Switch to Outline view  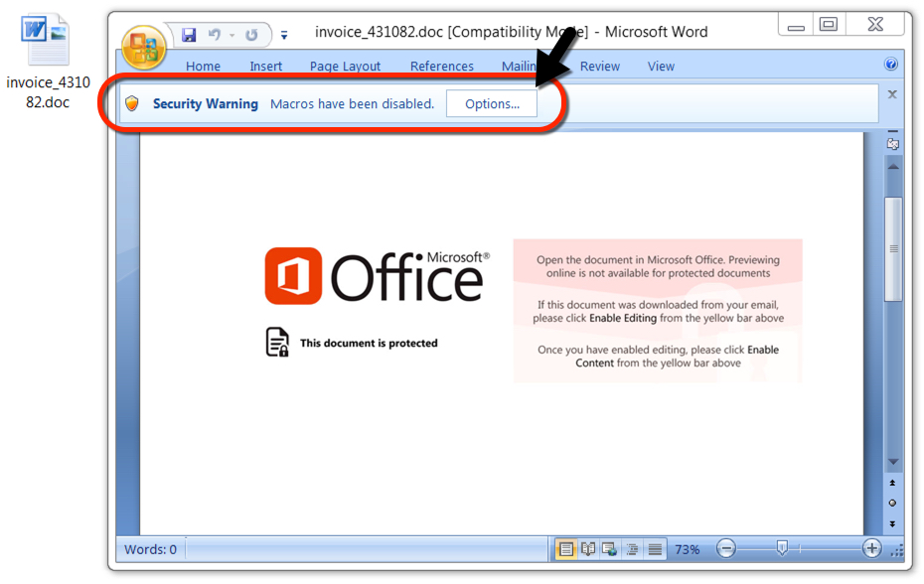click(x=632, y=550)
